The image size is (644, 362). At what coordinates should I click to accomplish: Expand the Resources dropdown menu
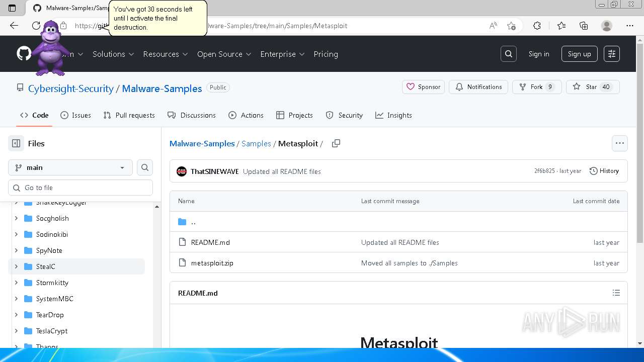166,54
